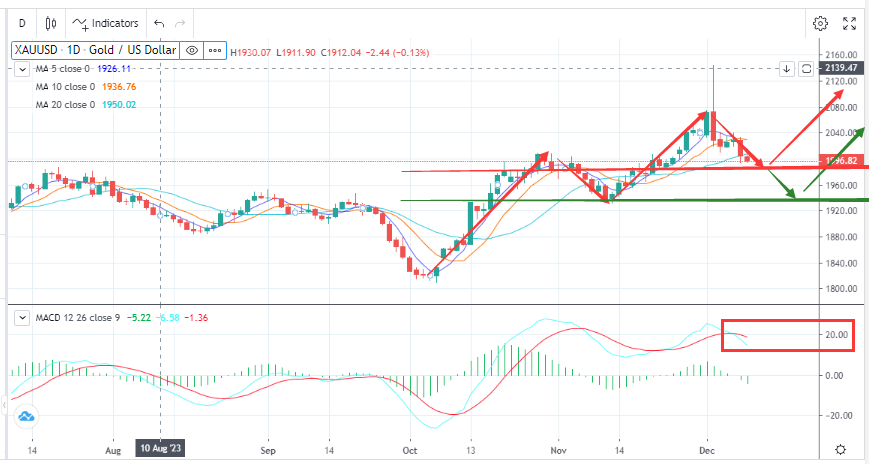The width and height of the screenshot is (869, 464).
Task: Toggle XAUUSD symbol visibility eye icon
Action: (x=191, y=50)
